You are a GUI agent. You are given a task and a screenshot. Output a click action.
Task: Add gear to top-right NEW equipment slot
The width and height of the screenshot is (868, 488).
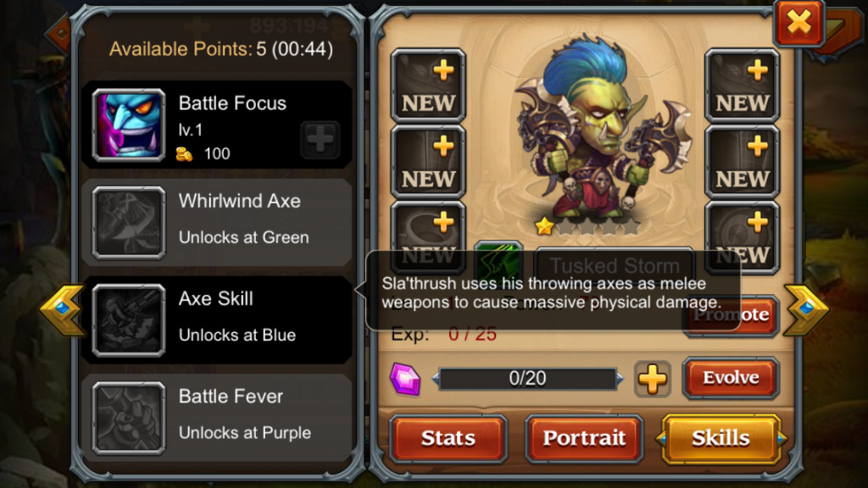(x=742, y=86)
